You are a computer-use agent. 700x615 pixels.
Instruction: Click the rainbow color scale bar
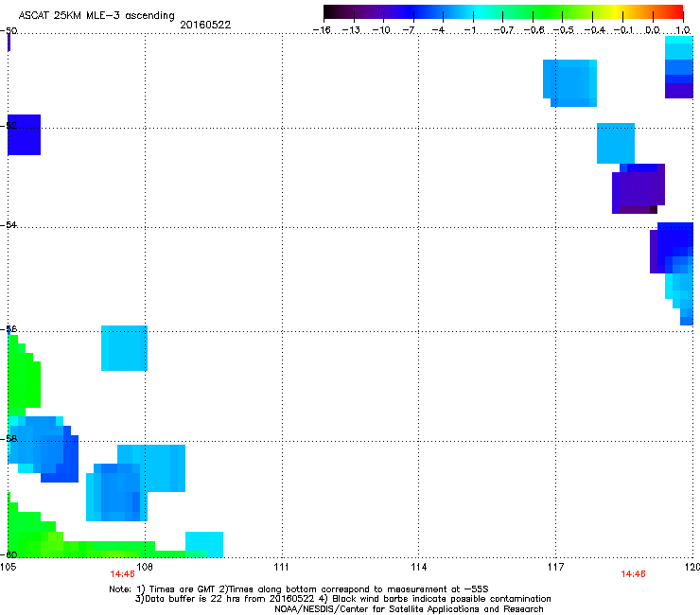tap(503, 12)
